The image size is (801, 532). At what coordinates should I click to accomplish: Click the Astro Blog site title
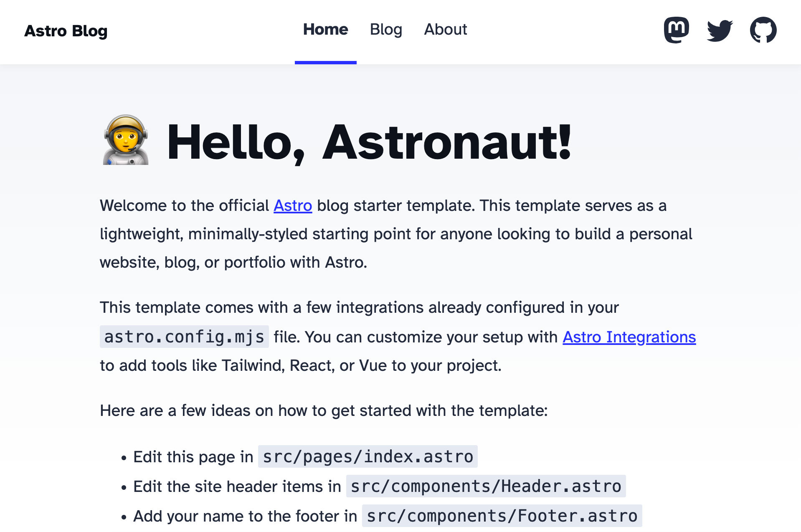coord(66,31)
